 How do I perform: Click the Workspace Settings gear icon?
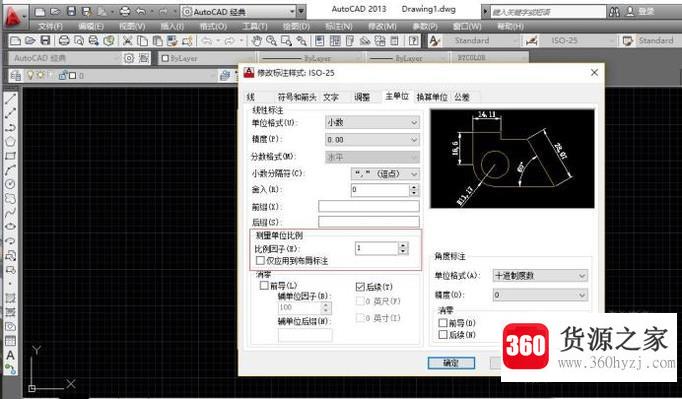pyautogui.click(x=129, y=58)
